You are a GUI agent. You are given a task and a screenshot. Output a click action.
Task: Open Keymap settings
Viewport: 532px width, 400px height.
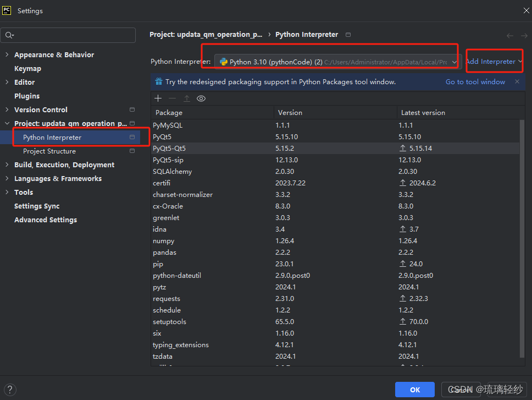pyautogui.click(x=28, y=69)
